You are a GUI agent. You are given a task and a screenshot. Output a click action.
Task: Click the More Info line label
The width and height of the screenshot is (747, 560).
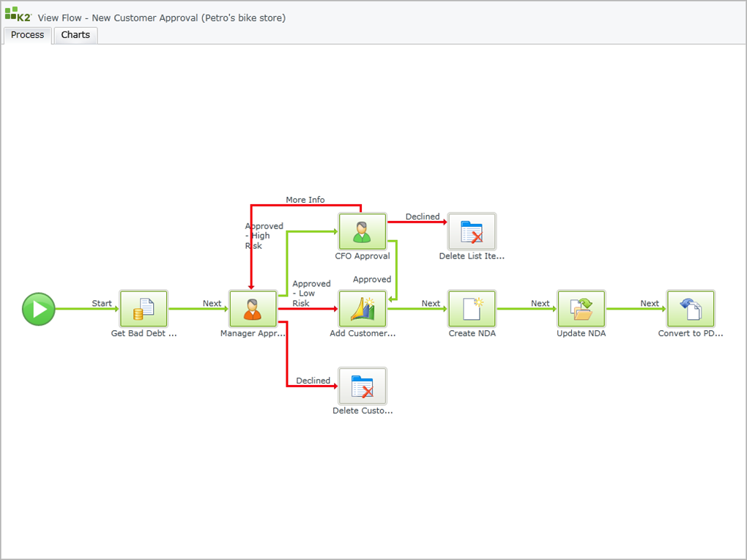click(305, 200)
